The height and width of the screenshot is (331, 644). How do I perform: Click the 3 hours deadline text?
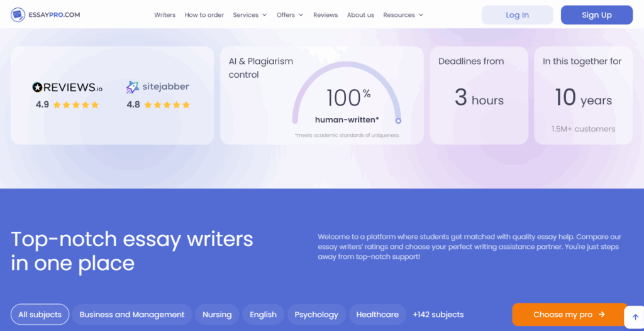[x=479, y=99]
